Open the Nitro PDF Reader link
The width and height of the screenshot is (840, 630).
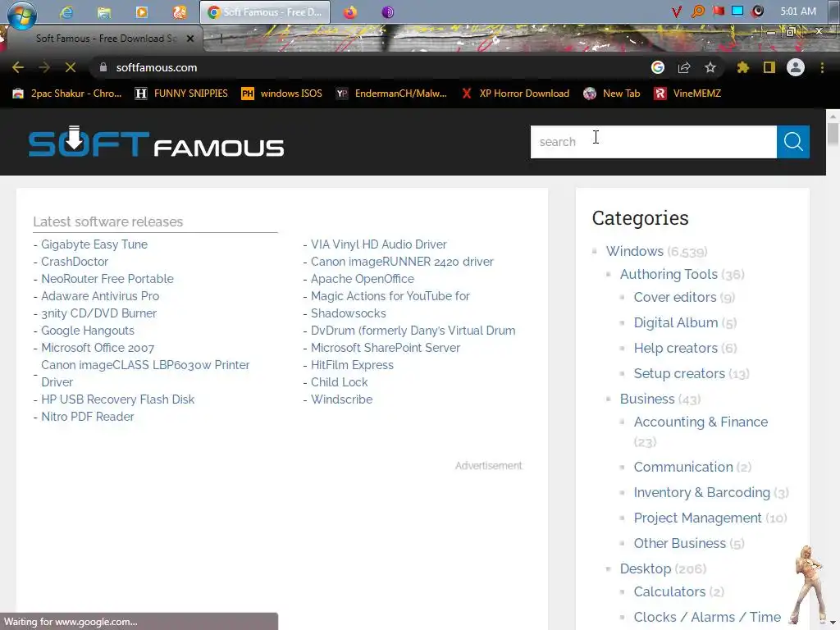click(87, 417)
